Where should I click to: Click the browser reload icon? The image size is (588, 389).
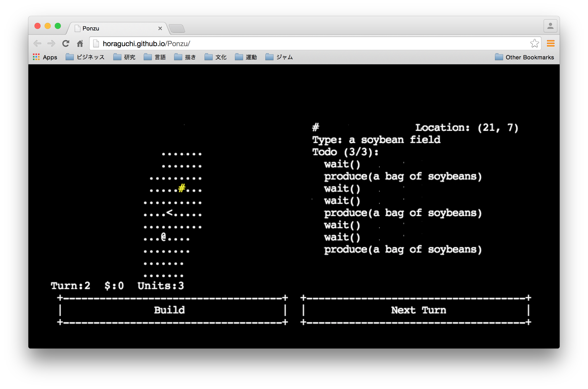(x=66, y=44)
